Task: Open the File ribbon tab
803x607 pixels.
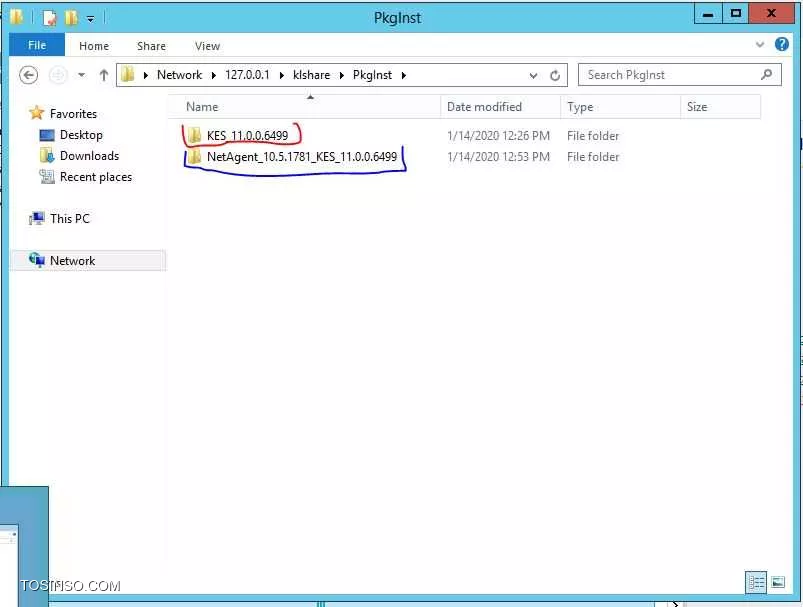Action: coord(37,45)
